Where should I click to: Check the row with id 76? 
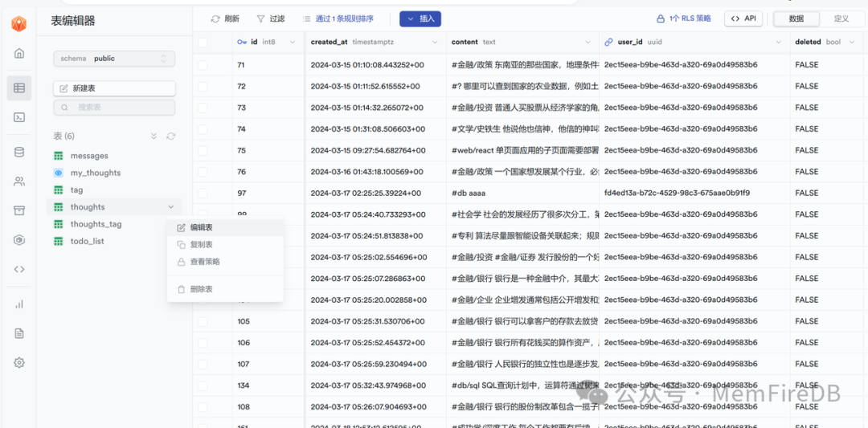pos(203,172)
